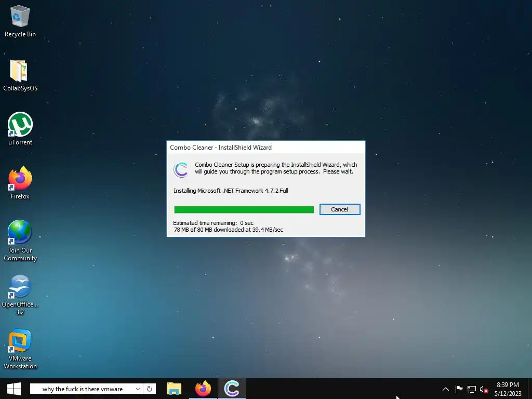The image size is (532, 399).
Task: Click the '78 MB of 80 MB downloaded' status line
Action: [x=228, y=230]
